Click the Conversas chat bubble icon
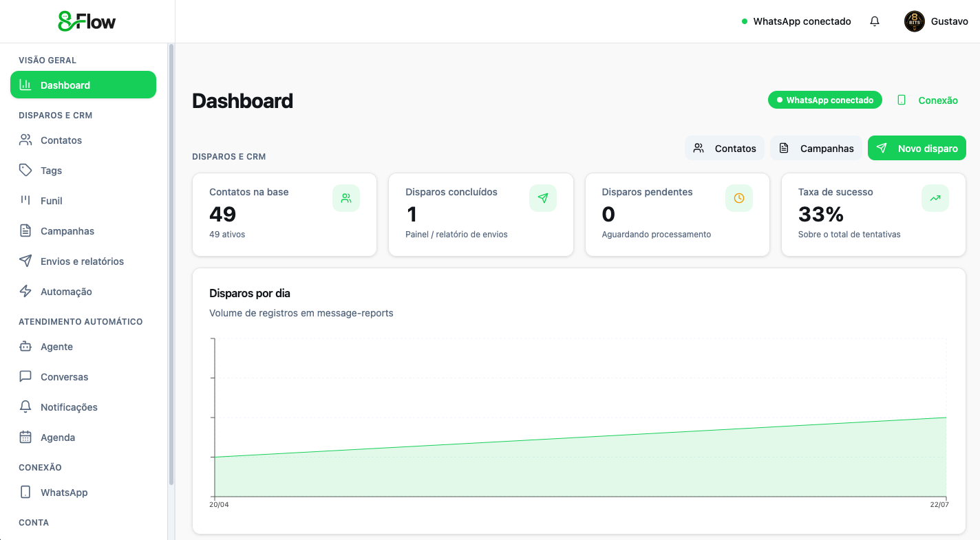This screenshot has width=980, height=540. pyautogui.click(x=25, y=376)
